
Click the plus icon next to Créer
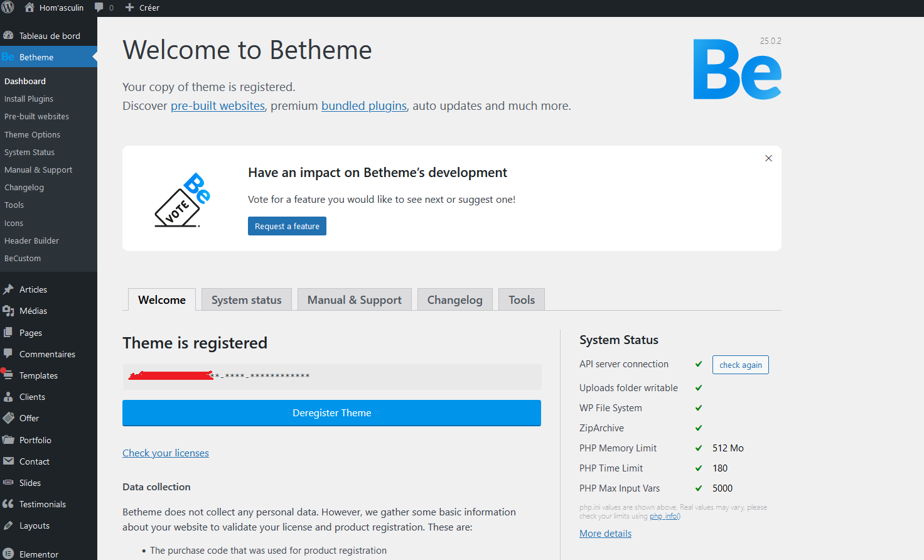click(129, 8)
